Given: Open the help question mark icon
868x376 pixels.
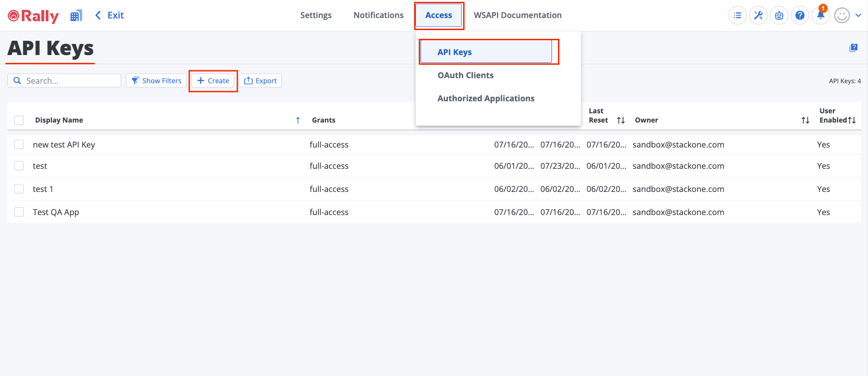Looking at the screenshot, I should [x=800, y=16].
